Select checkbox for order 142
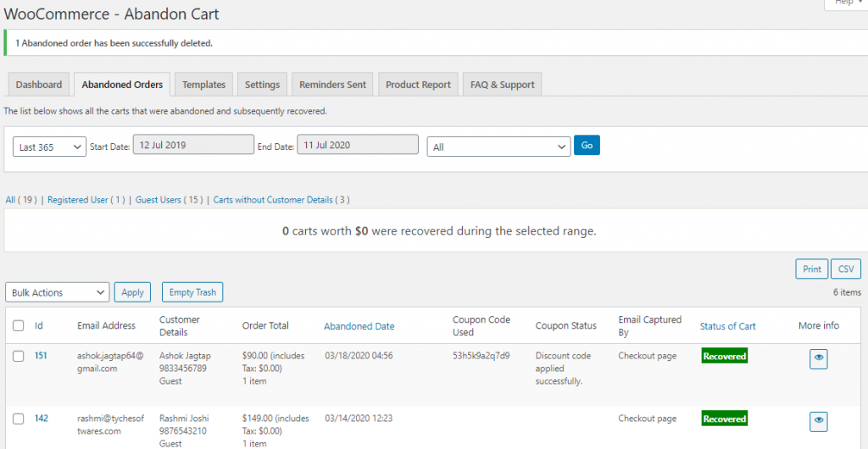This screenshot has height=449, width=868. pos(19,419)
